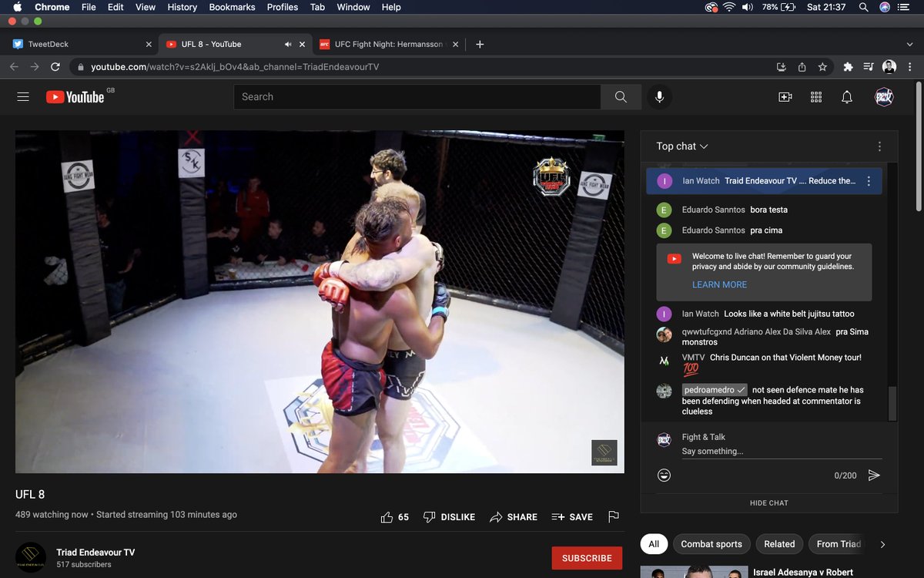The height and width of the screenshot is (578, 924).
Task: Start voice search with microphone icon
Action: 659,97
